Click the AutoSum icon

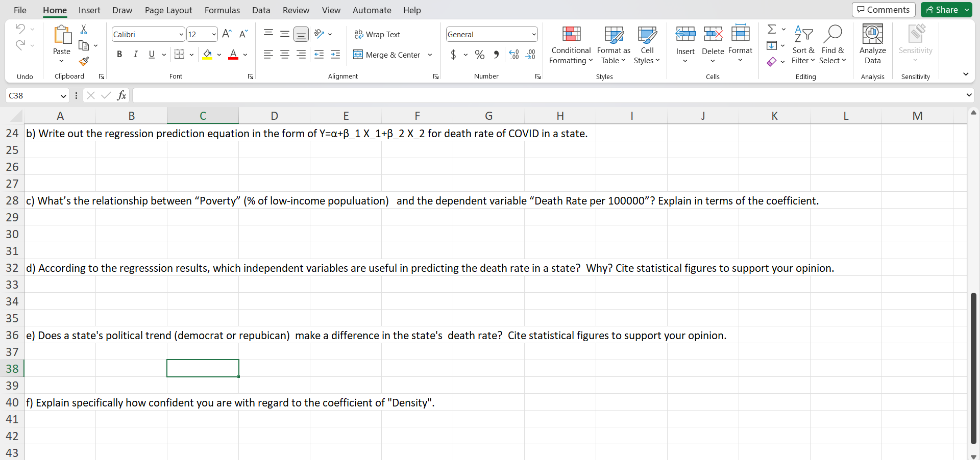[772, 29]
